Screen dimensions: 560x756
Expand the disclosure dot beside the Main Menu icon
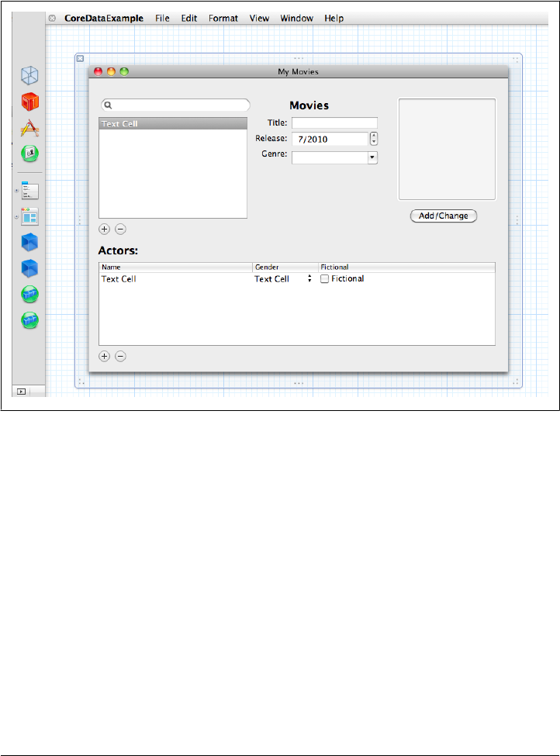(16, 191)
